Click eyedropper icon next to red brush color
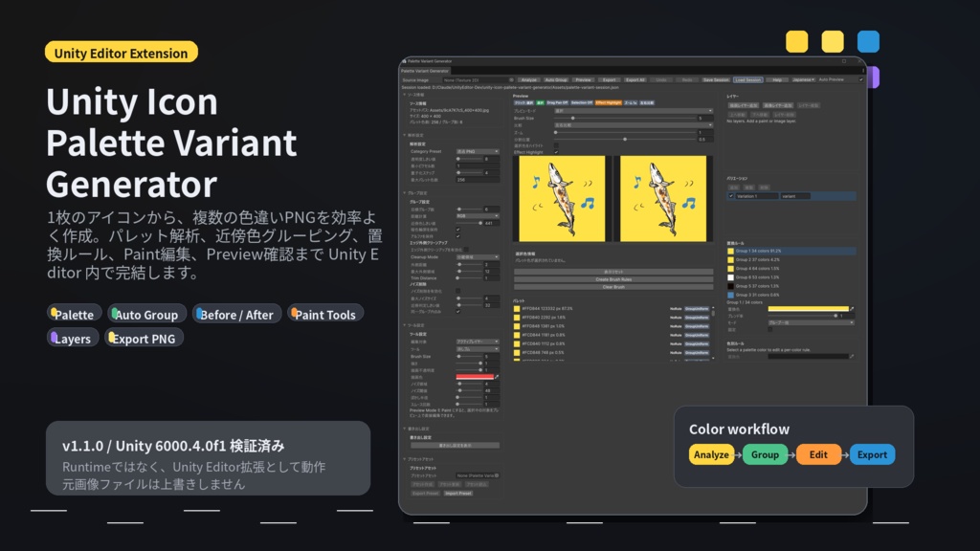 tap(497, 377)
